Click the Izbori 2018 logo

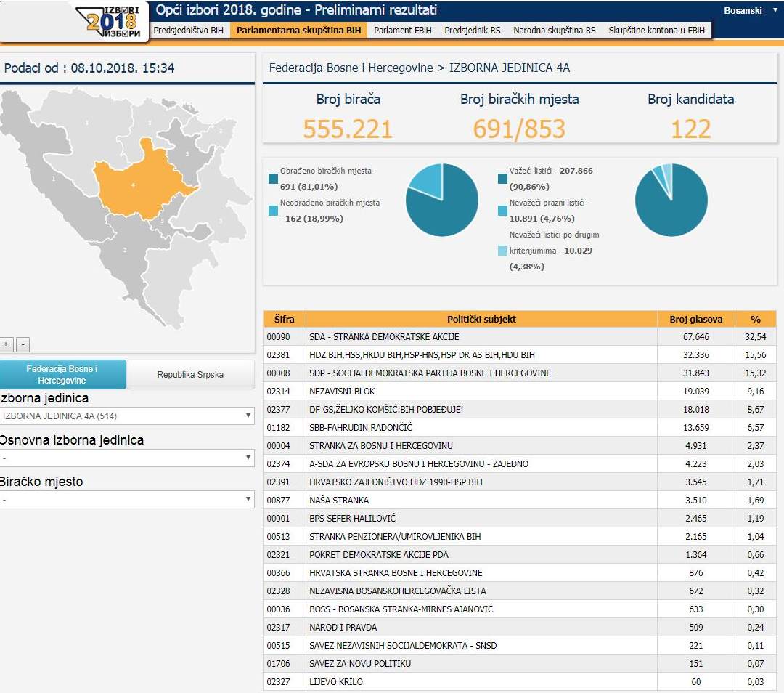coord(113,20)
